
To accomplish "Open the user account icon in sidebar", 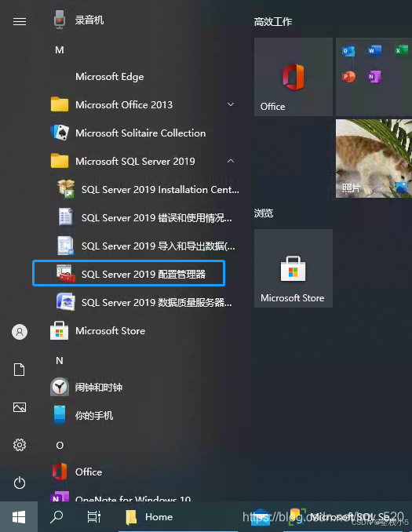I will [x=20, y=332].
